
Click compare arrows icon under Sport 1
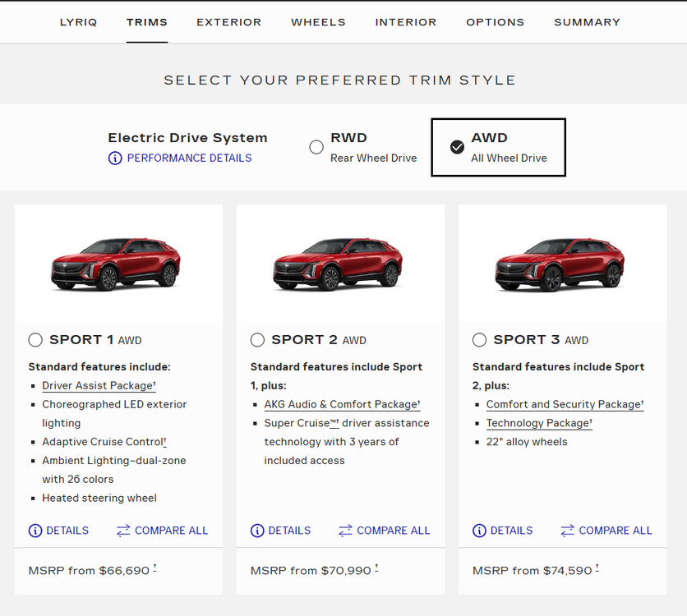point(123,531)
